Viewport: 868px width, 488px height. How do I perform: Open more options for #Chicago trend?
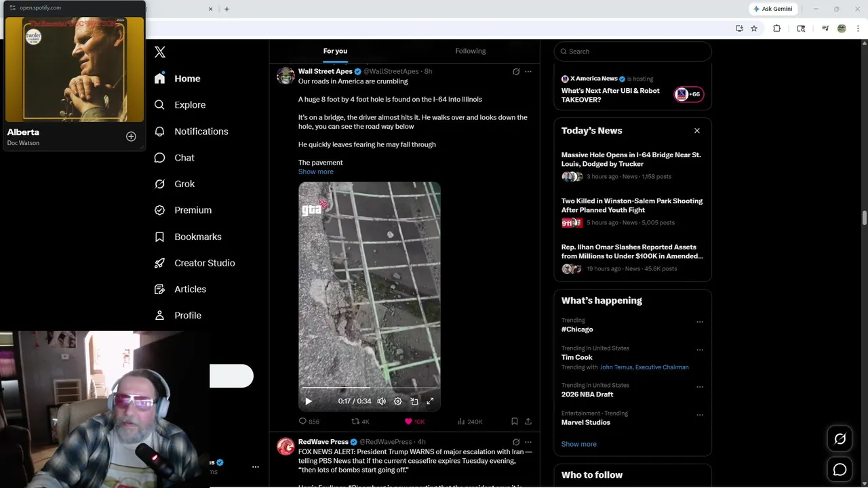[x=700, y=322]
